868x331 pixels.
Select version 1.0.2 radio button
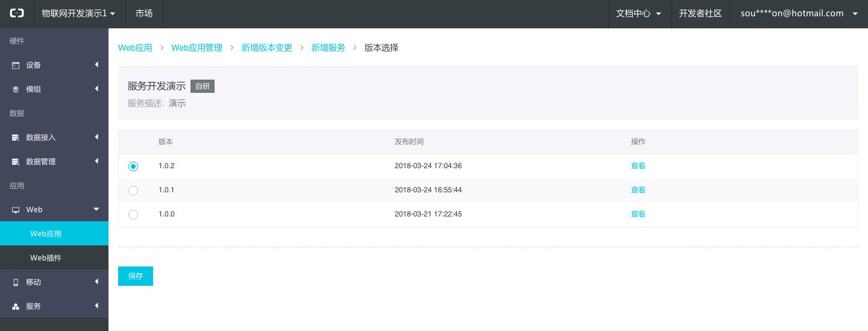pyautogui.click(x=133, y=166)
